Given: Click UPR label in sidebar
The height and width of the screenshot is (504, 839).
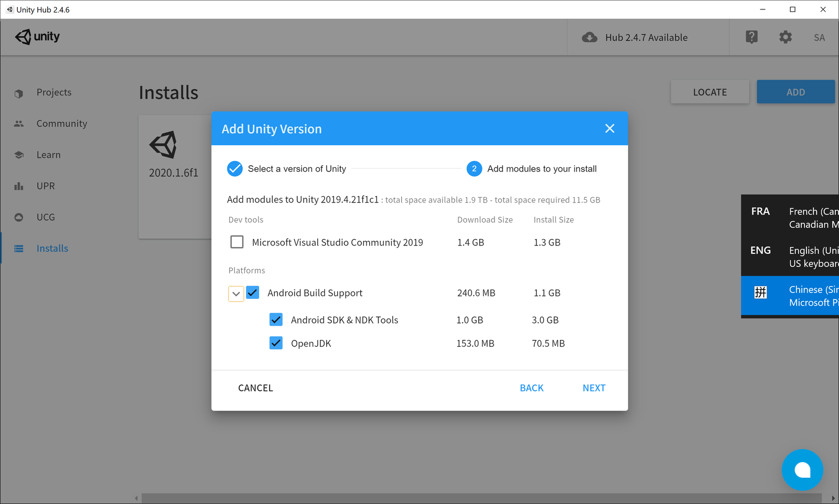Looking at the screenshot, I should (46, 186).
